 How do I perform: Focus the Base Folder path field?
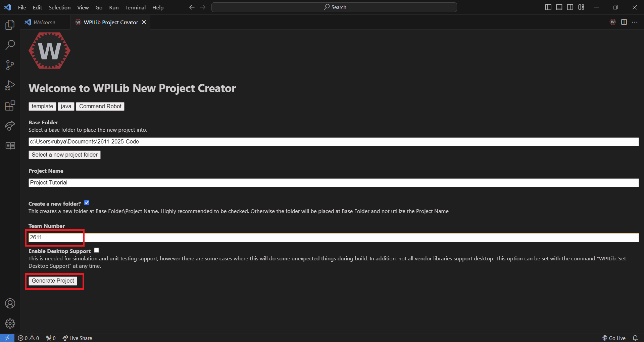(334, 142)
